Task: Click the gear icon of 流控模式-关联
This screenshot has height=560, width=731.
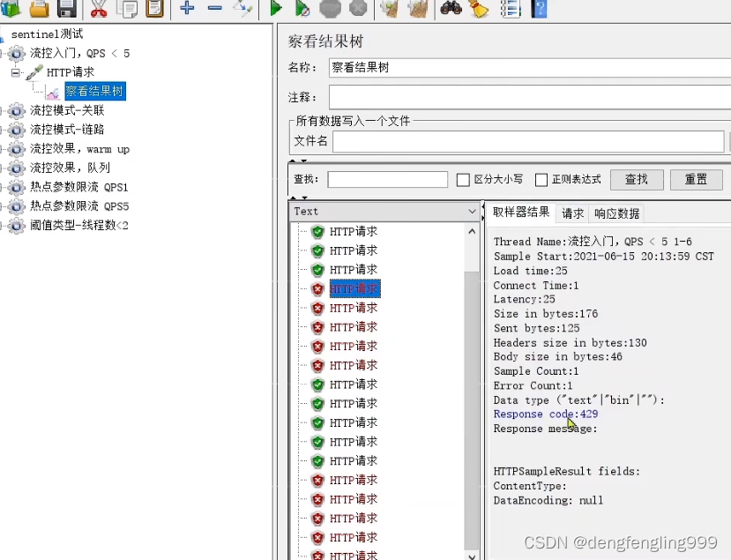Action: (x=17, y=110)
